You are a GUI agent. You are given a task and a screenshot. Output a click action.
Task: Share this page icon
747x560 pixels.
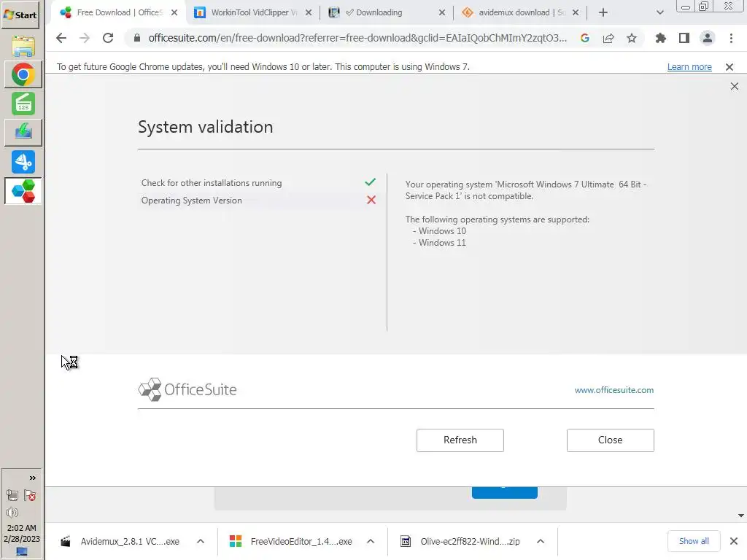(608, 38)
